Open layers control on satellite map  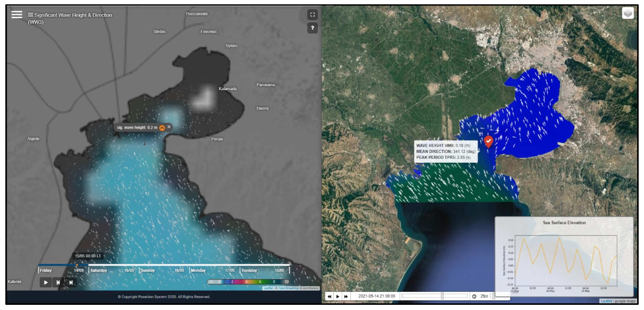click(628, 13)
